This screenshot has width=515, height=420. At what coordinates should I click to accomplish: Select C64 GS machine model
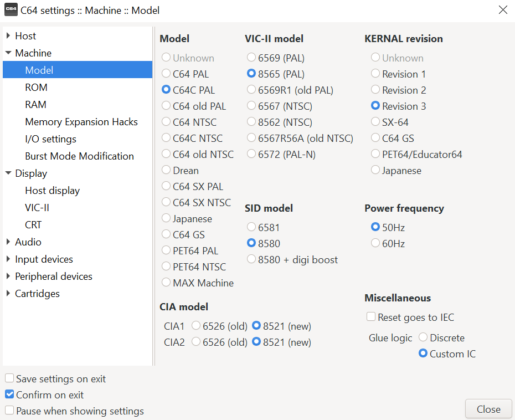point(183,234)
